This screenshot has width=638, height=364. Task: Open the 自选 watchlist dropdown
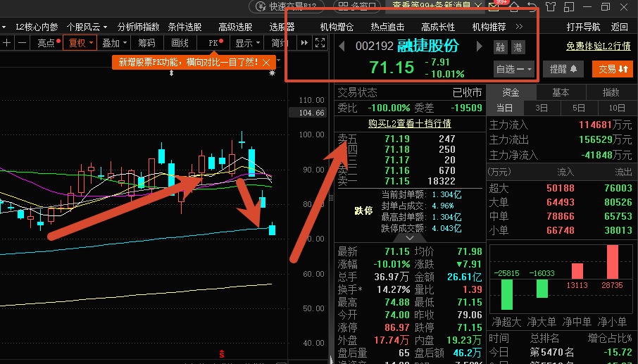513,69
